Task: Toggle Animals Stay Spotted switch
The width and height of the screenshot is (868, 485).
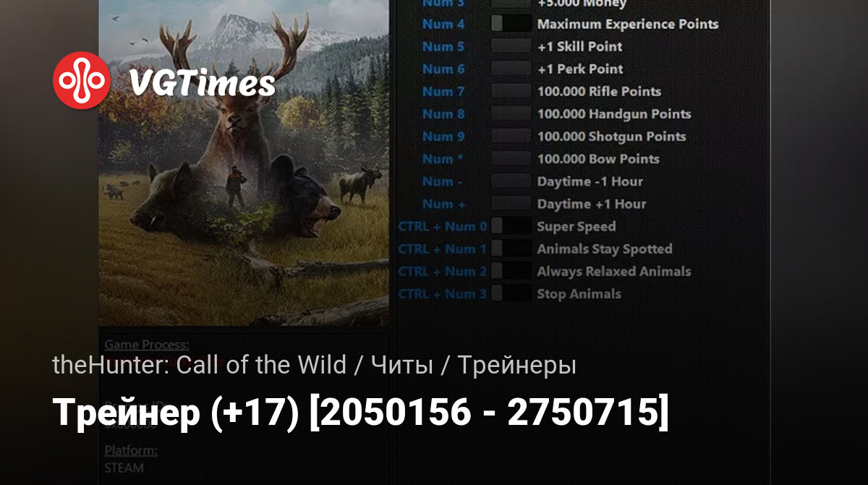Action: pos(511,249)
